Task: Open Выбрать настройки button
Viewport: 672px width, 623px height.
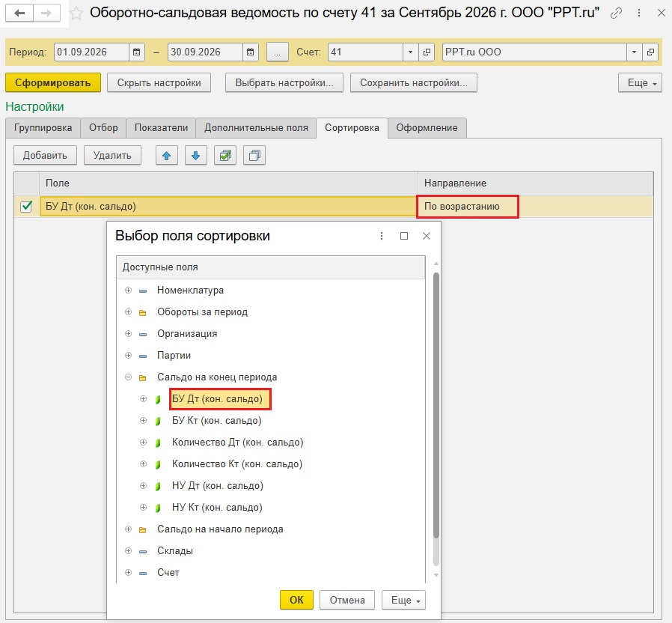Action: (284, 83)
